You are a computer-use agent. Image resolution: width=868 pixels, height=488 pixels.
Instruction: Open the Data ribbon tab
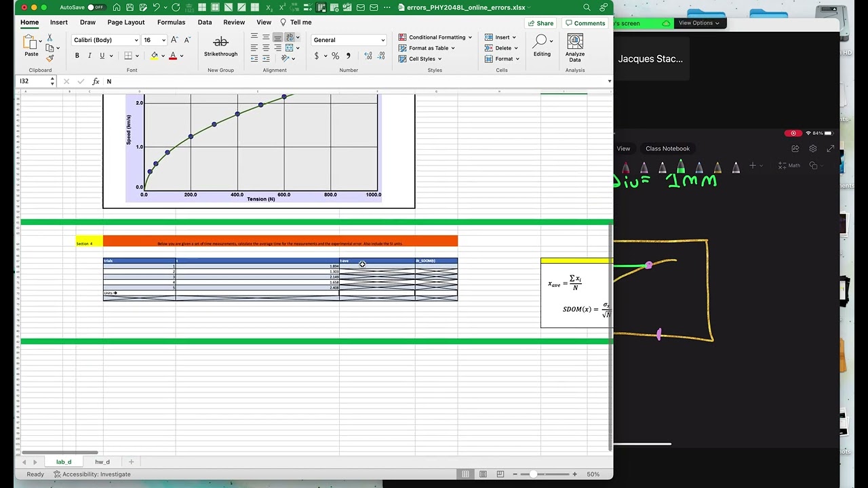pos(205,22)
